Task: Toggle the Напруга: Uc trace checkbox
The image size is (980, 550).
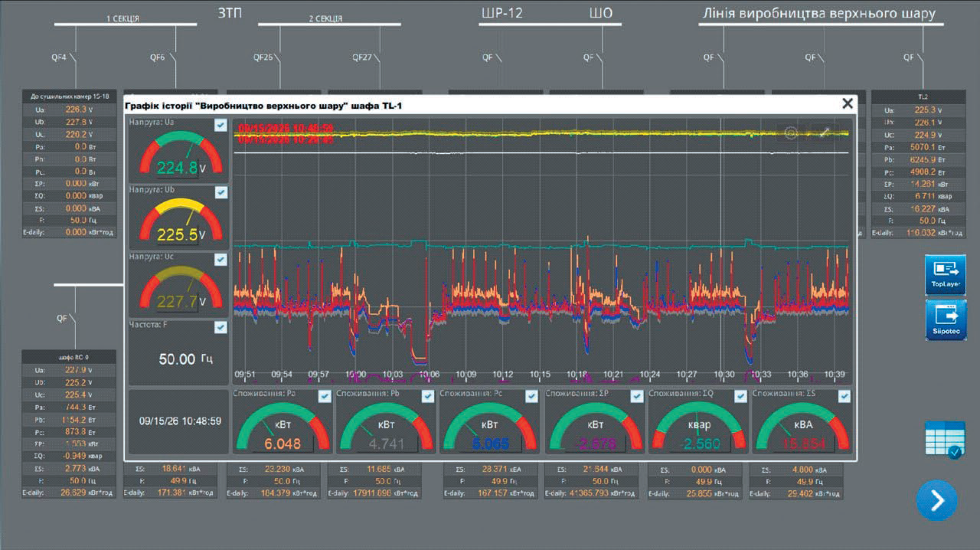Action: (x=220, y=260)
